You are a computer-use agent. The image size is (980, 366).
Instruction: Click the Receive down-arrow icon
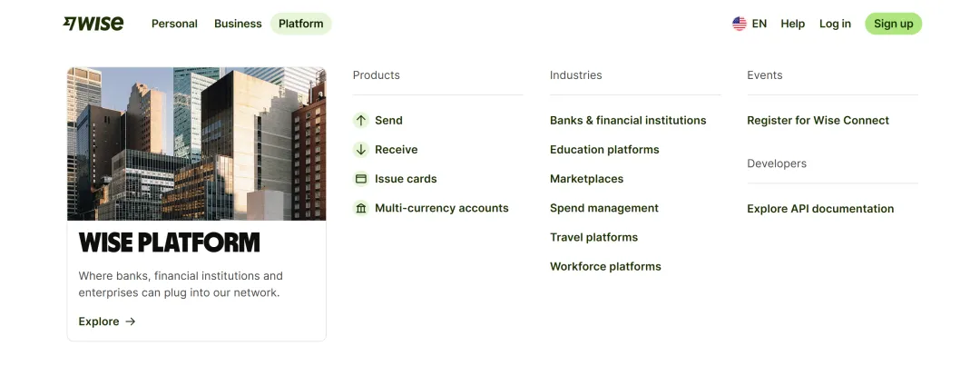click(360, 150)
